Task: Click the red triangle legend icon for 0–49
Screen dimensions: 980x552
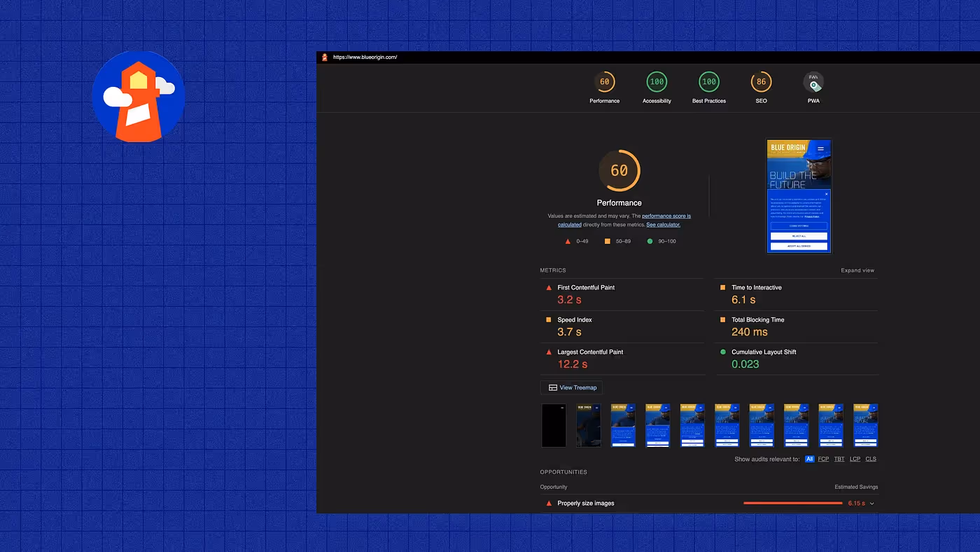Action: 568,242
